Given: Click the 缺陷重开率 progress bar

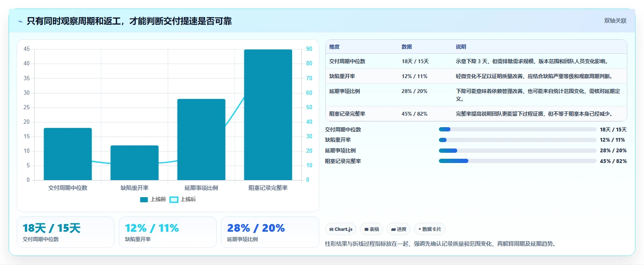Looking at the screenshot, I should (518, 140).
